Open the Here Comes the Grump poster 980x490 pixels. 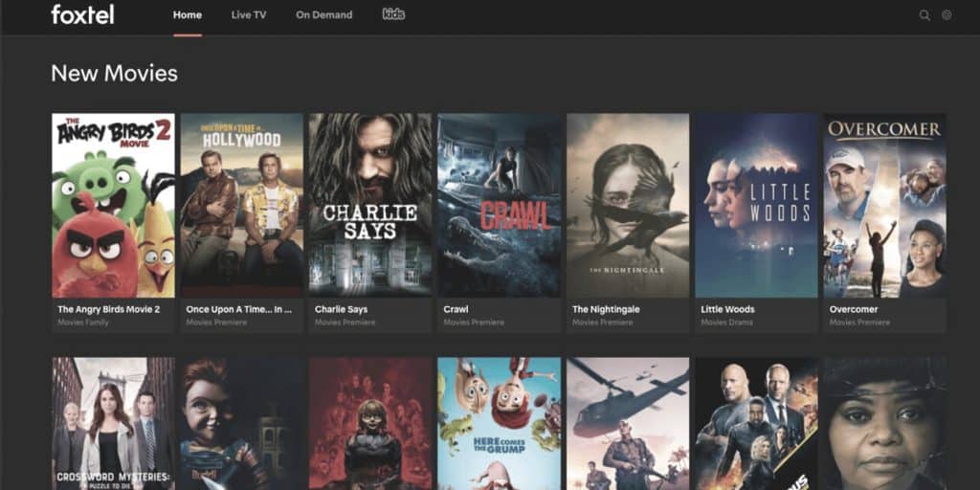500,424
